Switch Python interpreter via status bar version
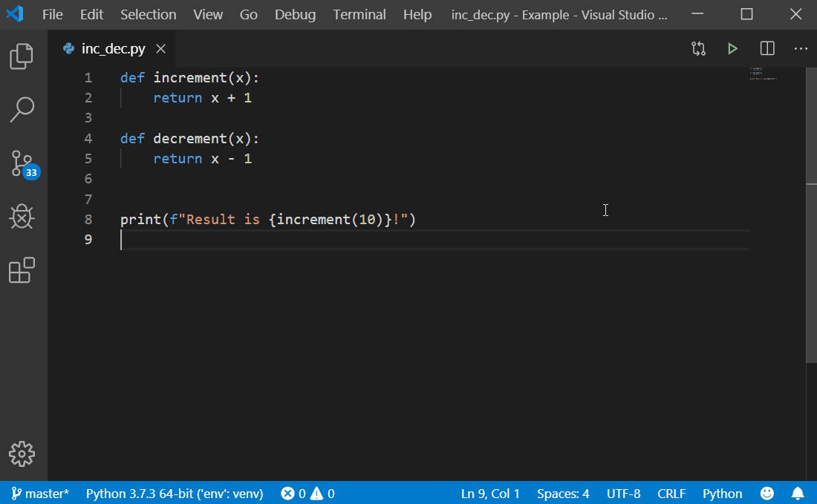The image size is (817, 504). pyautogui.click(x=174, y=493)
